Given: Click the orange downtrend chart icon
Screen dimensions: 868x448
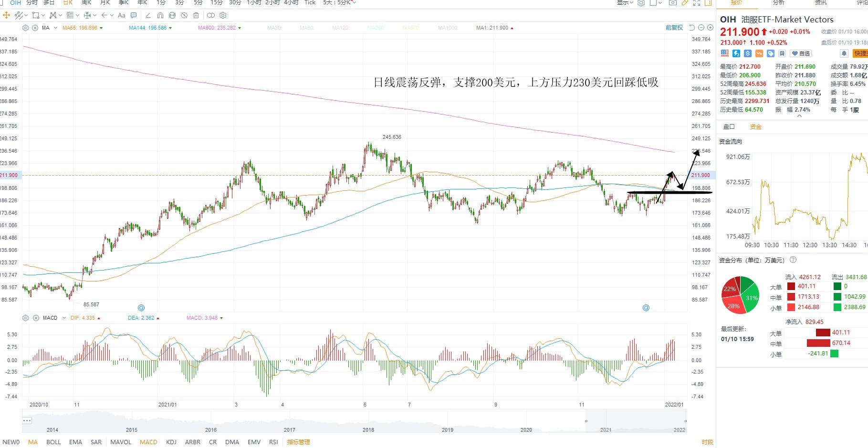Looking at the screenshot, I should pos(759,53).
